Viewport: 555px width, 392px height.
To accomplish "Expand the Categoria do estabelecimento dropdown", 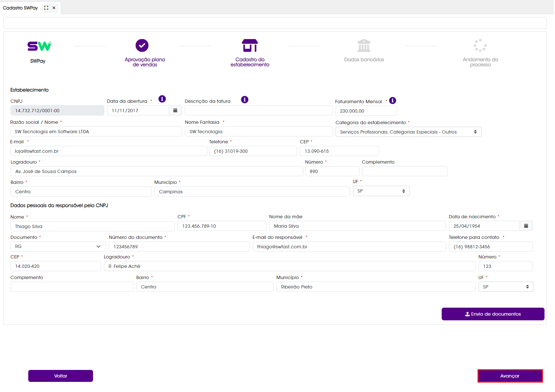I will (x=408, y=132).
